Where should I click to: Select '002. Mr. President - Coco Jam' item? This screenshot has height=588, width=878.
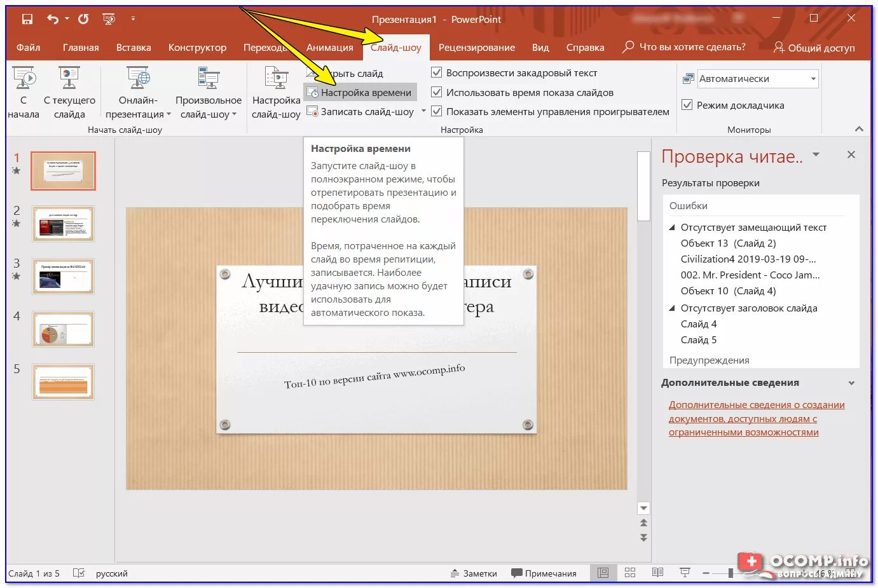750,275
